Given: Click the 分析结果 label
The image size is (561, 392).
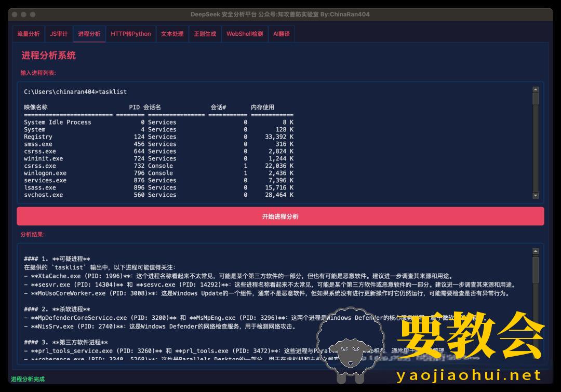Looking at the screenshot, I should coord(32,235).
